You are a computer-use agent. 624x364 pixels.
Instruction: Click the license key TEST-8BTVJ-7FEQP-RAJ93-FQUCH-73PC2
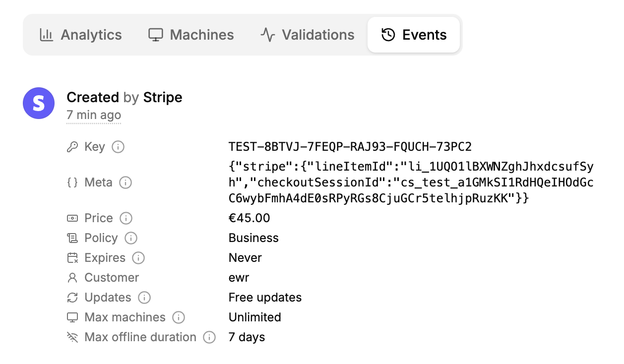coord(350,147)
